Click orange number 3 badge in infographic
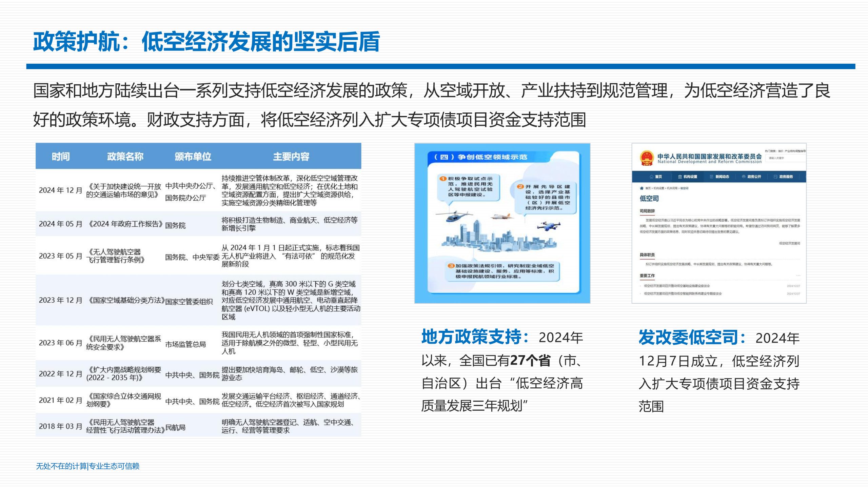The height and width of the screenshot is (488, 868). pyautogui.click(x=451, y=266)
